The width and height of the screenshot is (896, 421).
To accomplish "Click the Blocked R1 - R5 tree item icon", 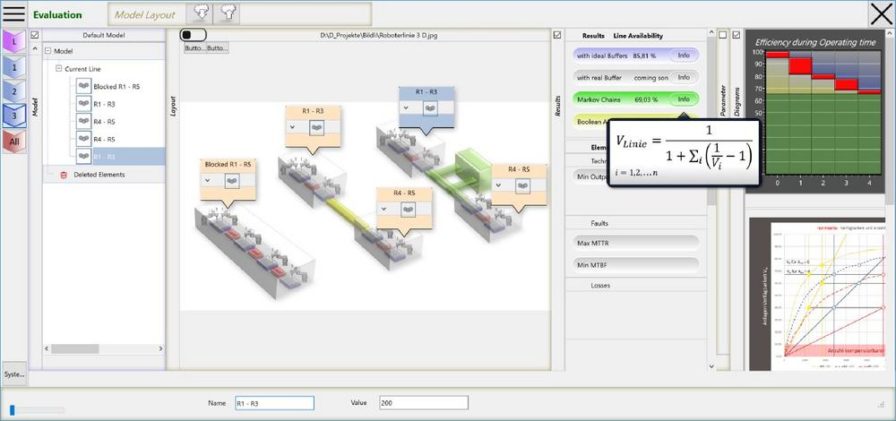I will click(x=83, y=86).
